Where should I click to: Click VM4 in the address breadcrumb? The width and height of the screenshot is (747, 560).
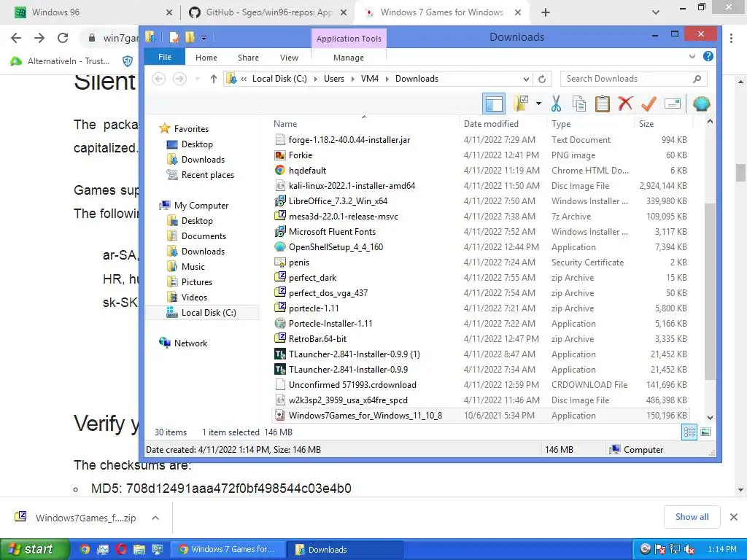tap(370, 79)
